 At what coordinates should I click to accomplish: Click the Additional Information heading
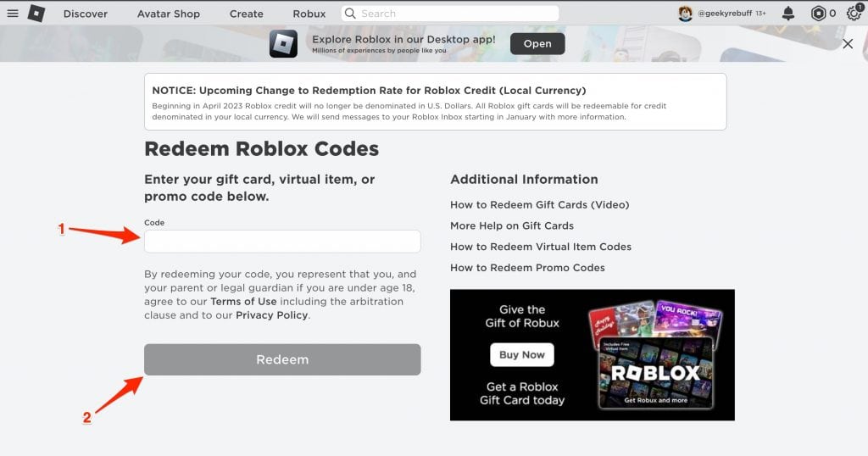[x=524, y=180]
